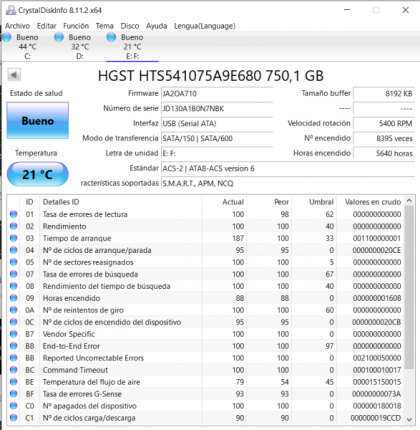
Task: Click the disk title HGST HTS541075A9E680 750,1 GB
Action: pyautogui.click(x=211, y=76)
